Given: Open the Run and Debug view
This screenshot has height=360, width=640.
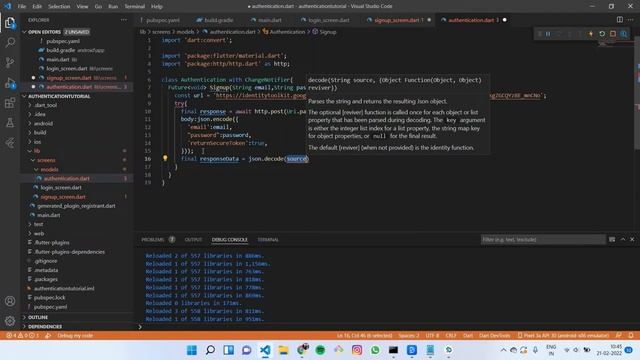Looking at the screenshot, I should [10, 83].
